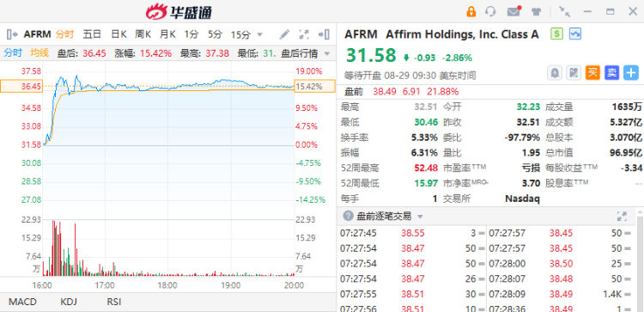The width and height of the screenshot is (644, 312).
Task: Switch to 5分 chart tab
Action: 215,34
